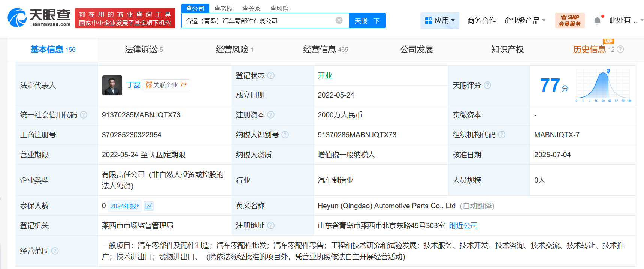Screen dimensions: 644x269
Task: Click help icon next to 天眼评分
Action: 487,85
